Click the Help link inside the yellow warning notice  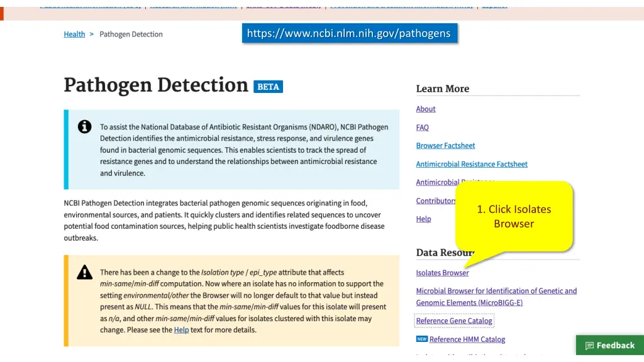click(x=181, y=329)
